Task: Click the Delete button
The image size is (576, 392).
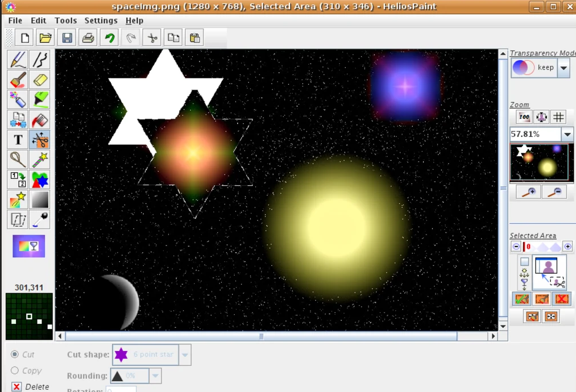Action: click(x=17, y=387)
